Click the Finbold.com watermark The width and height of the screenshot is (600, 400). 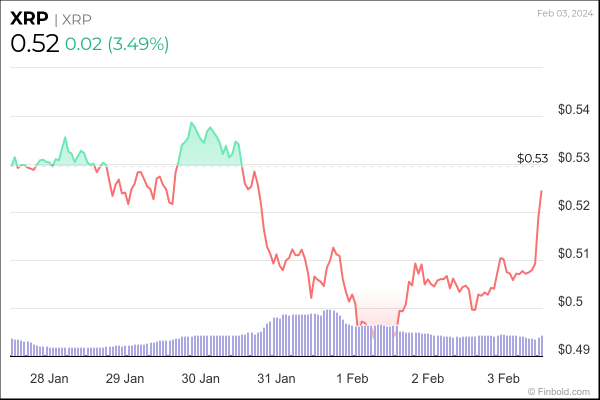[564, 391]
